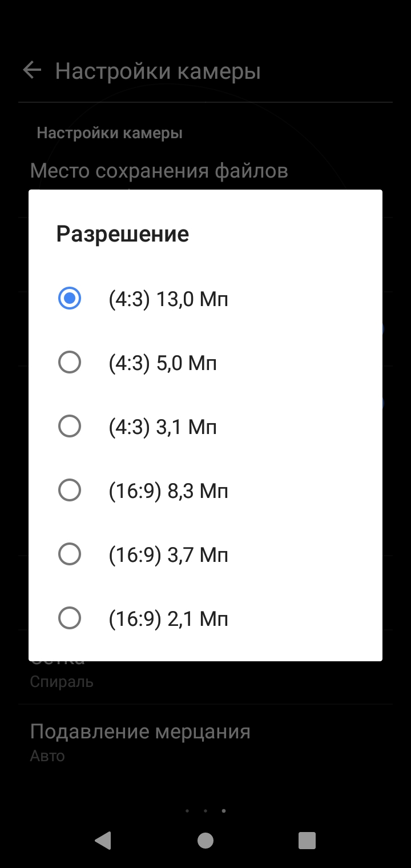The height and width of the screenshot is (868, 411).
Task: Tap the Android home circle button
Action: pos(205,841)
